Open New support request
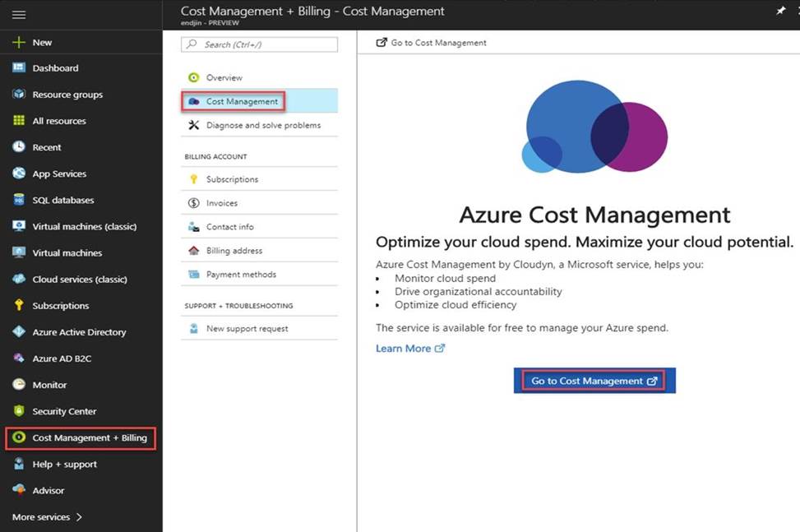 pos(247,328)
